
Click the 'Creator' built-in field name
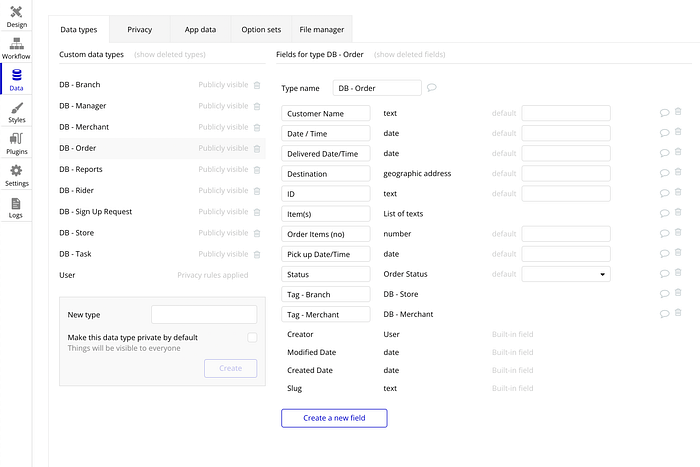point(300,334)
